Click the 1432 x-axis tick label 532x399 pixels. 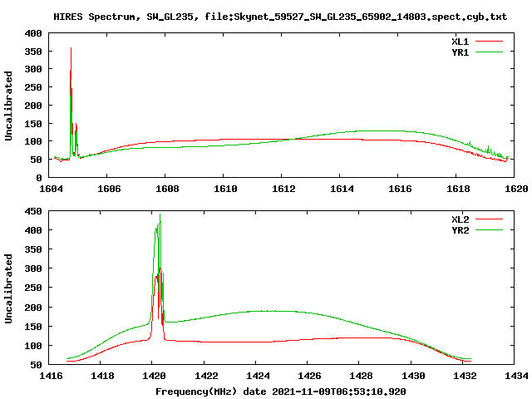[x=465, y=376]
